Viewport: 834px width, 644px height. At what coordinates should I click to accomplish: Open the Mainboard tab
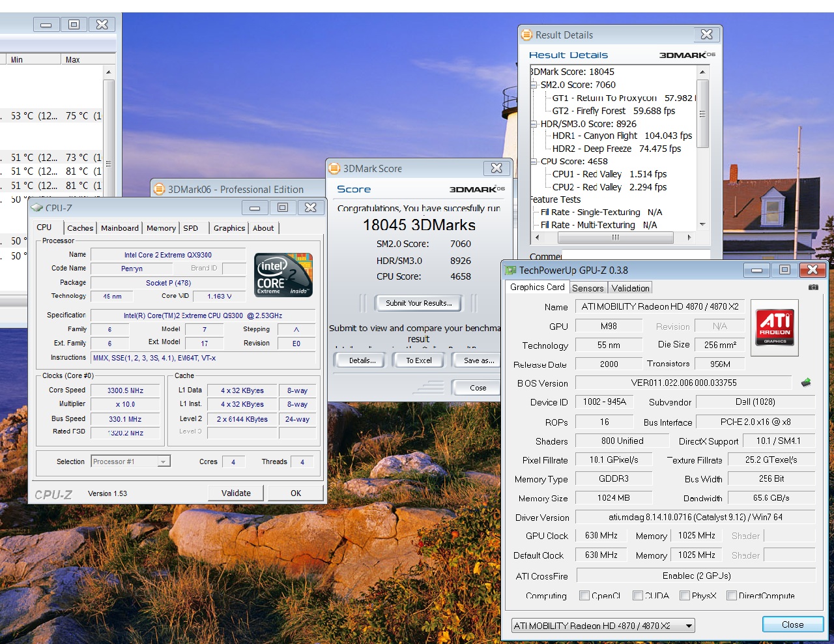[120, 228]
